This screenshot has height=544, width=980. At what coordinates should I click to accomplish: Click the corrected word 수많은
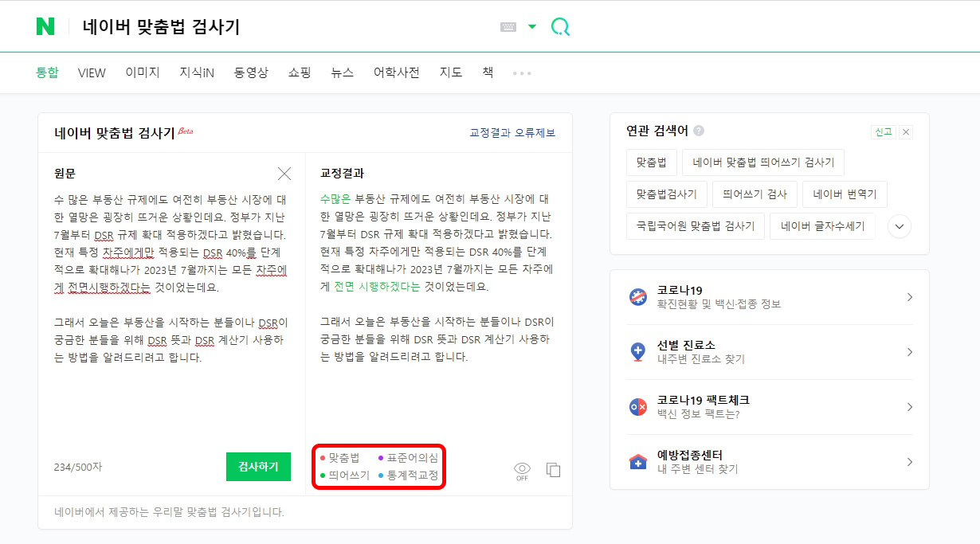336,198
